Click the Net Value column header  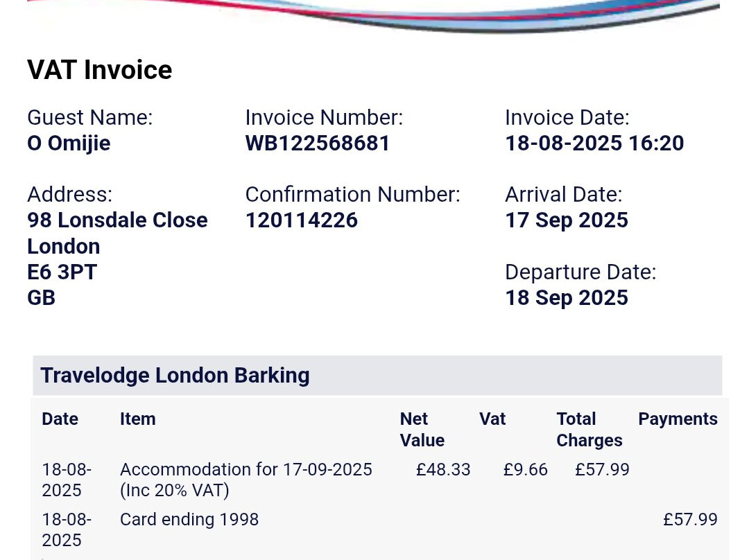pyautogui.click(x=422, y=430)
